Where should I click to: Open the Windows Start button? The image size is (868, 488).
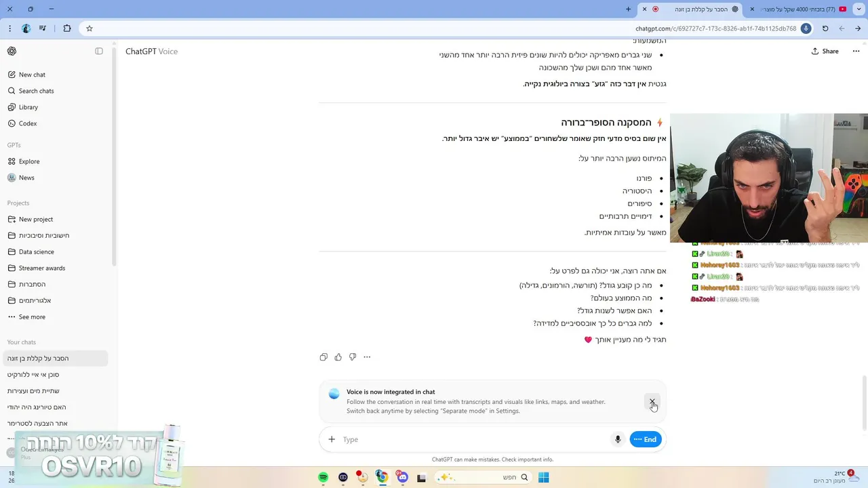click(x=544, y=477)
